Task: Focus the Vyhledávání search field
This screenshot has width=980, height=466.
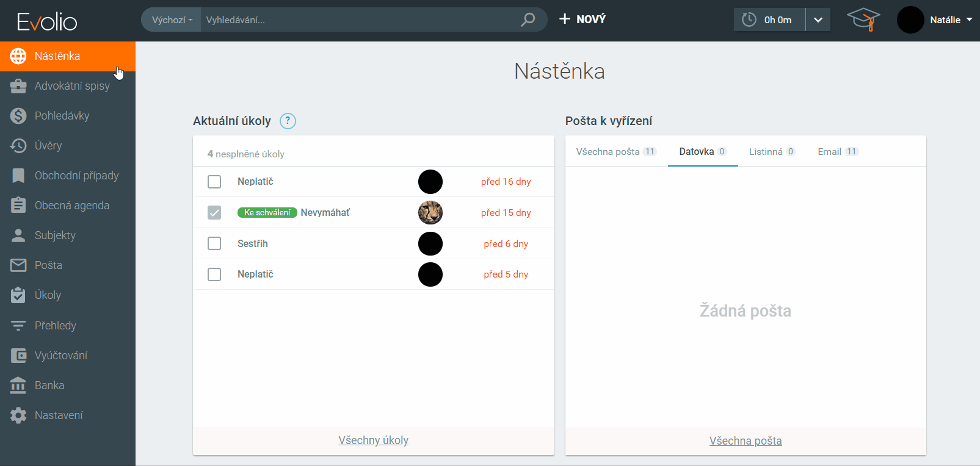Action: tap(360, 20)
